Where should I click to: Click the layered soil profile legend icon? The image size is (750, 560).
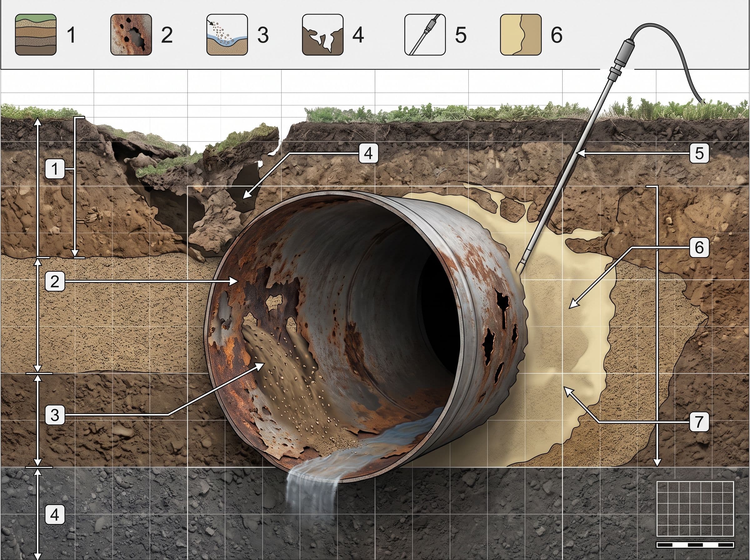point(36,35)
